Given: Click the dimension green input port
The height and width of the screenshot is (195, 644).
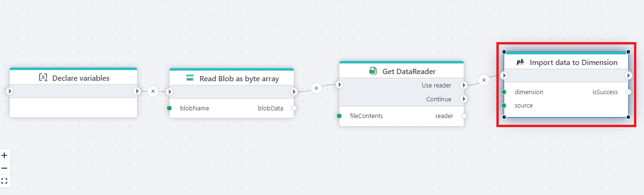Looking at the screenshot, I should 504,92.
